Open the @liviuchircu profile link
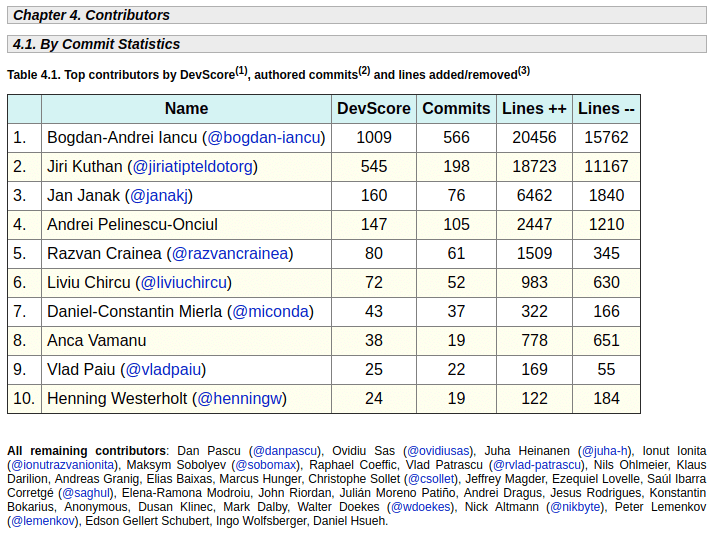The image size is (715, 533). pos(185,283)
